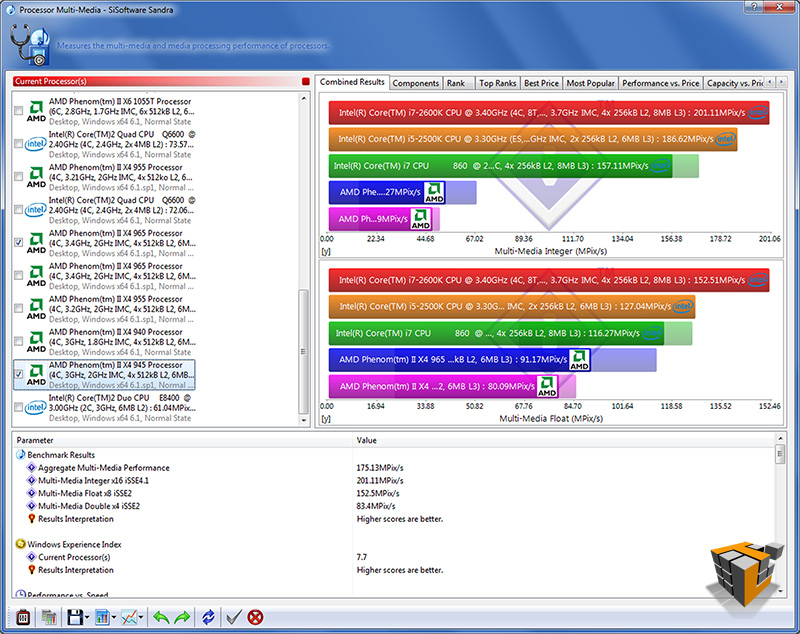Screen dimensions: 800x634
Task: Check the Core 2 Quad Q6600 73.57 checkbox
Action: (18, 143)
